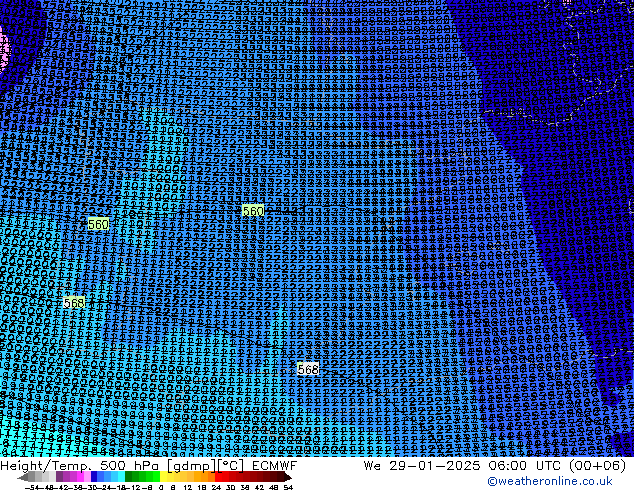Image resolution: width=634 pixels, height=490 pixels.
Task: Pick the dark green swatch in the color legend
Action: [x=128, y=476]
